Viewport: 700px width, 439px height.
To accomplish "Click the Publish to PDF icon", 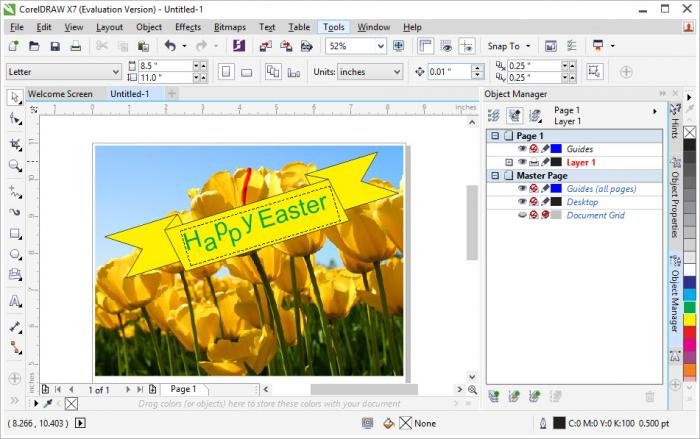I will [x=307, y=46].
